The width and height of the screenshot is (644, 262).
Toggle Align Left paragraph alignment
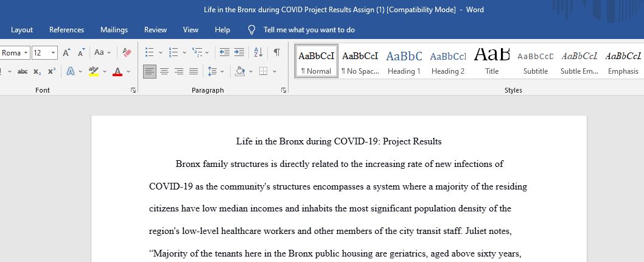pyautogui.click(x=150, y=71)
